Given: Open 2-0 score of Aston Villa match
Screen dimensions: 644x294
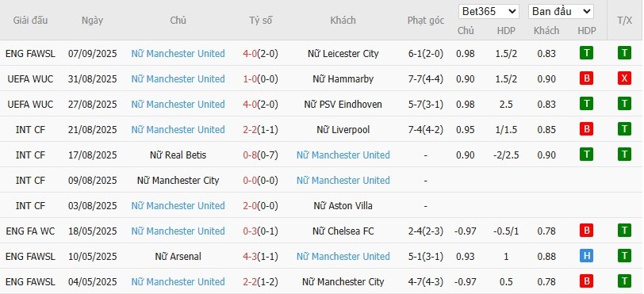Looking at the screenshot, I should pos(250,205).
